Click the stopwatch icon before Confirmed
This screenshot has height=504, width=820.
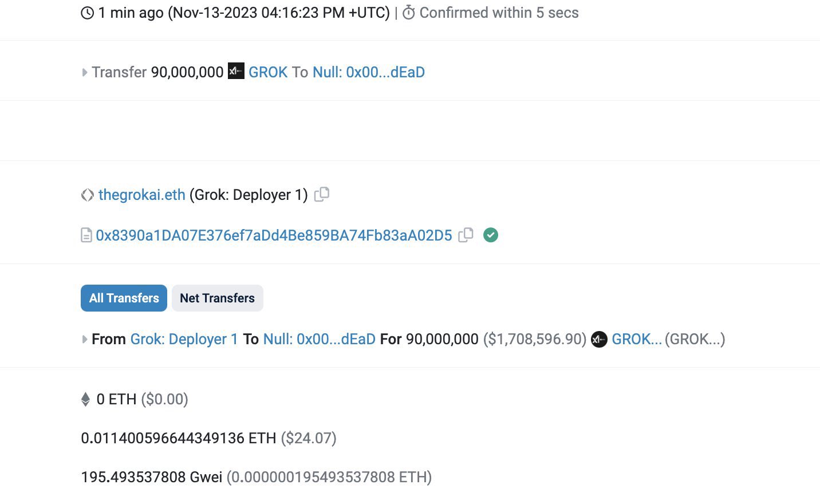(409, 13)
